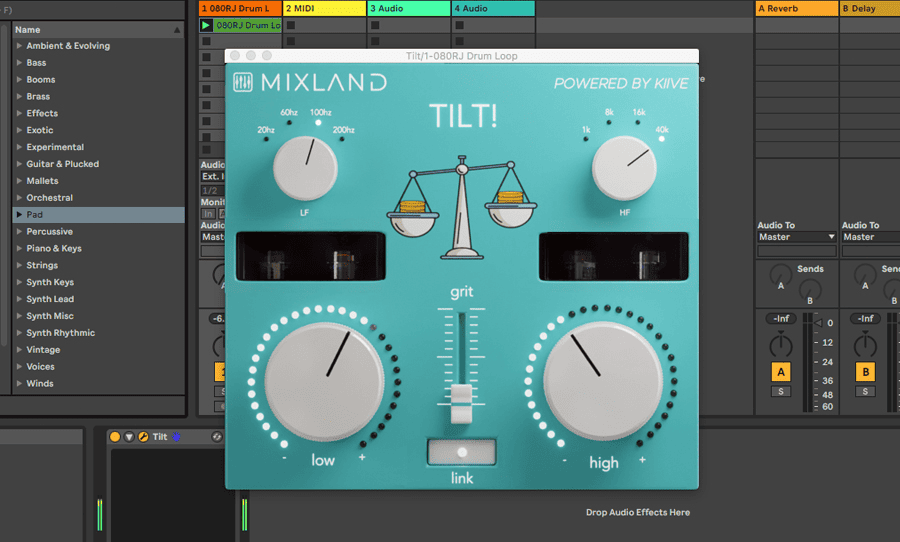Expand the Winds category
Image resolution: width=900 pixels, height=542 pixels.
point(19,383)
